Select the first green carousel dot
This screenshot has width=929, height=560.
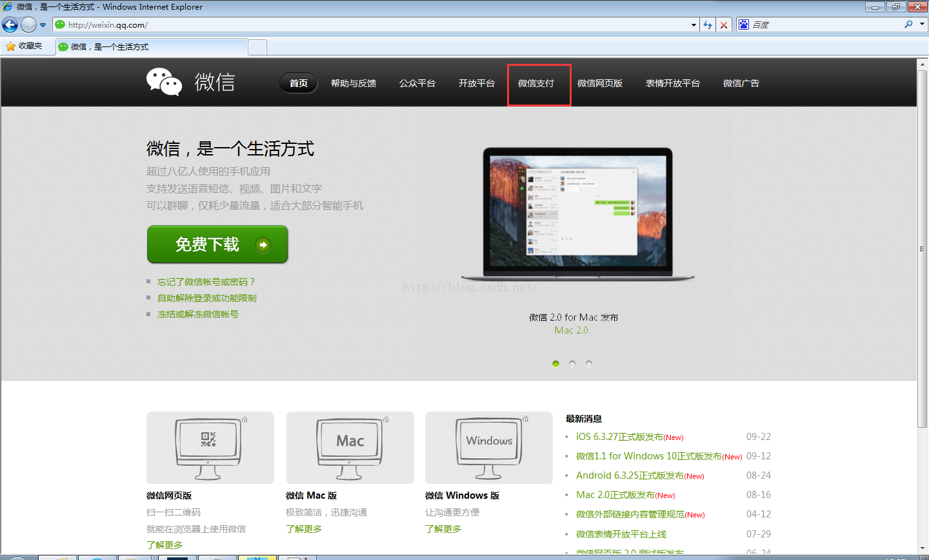point(556,364)
